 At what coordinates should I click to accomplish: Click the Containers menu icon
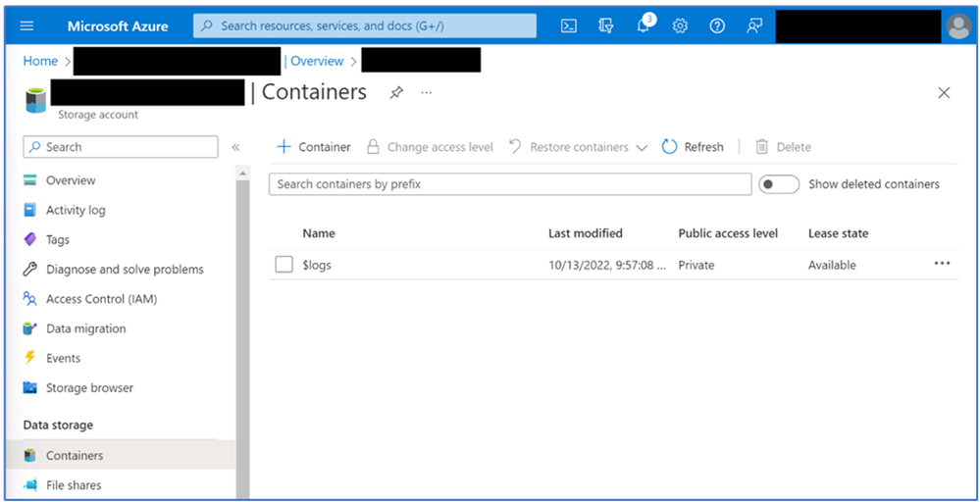coord(30,456)
